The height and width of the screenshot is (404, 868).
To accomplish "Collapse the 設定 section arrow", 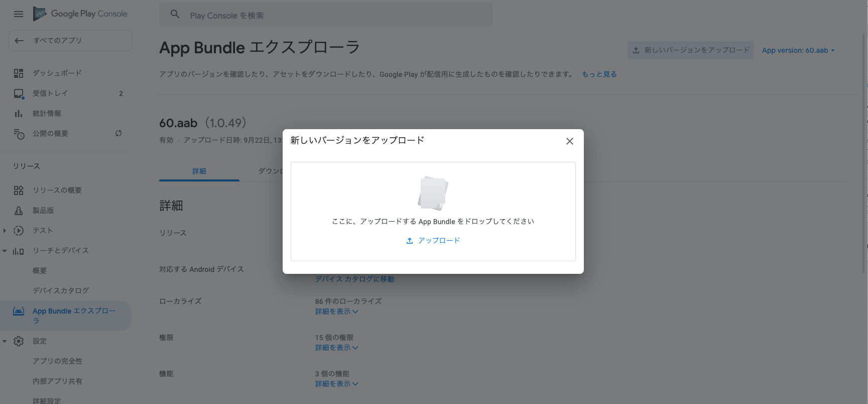I will [x=5, y=341].
